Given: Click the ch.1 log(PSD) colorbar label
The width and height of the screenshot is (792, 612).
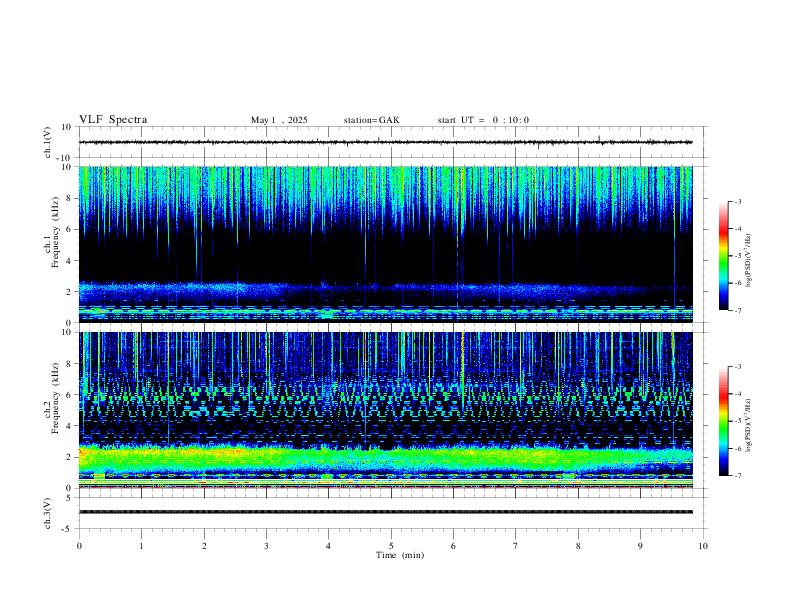Looking at the screenshot, I should 748,260.
